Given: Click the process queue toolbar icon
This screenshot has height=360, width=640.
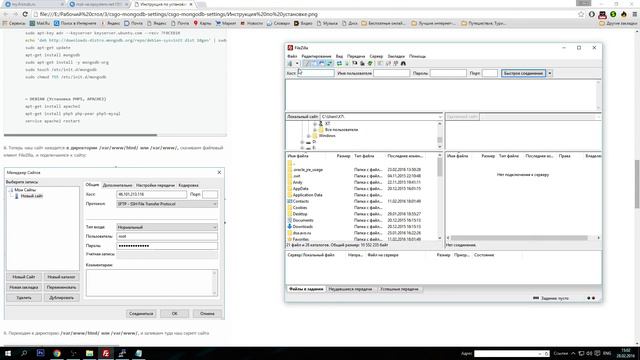Looking at the screenshot, I should 347,63.
